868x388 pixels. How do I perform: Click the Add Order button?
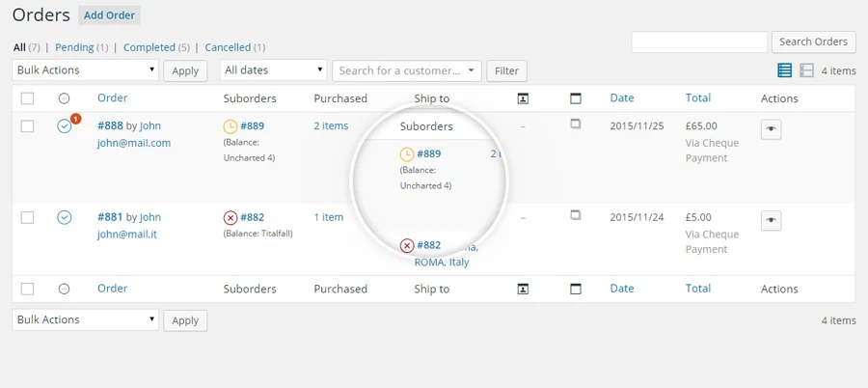click(110, 15)
